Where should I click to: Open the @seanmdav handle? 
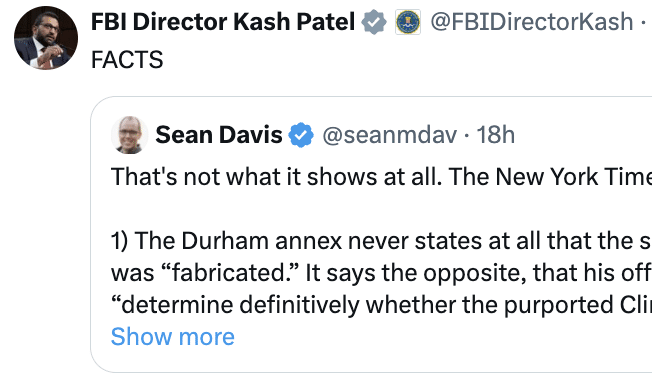[x=389, y=135]
